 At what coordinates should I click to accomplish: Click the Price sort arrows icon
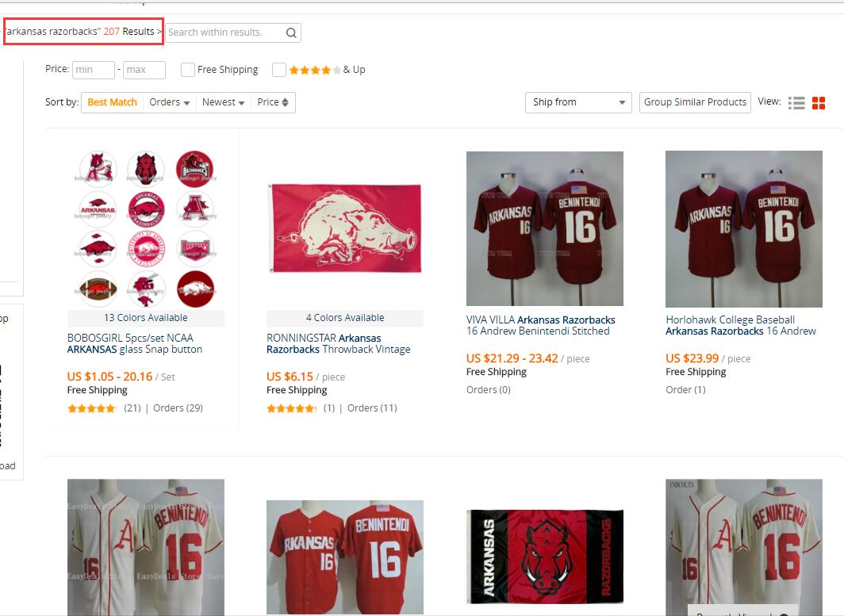[x=286, y=102]
